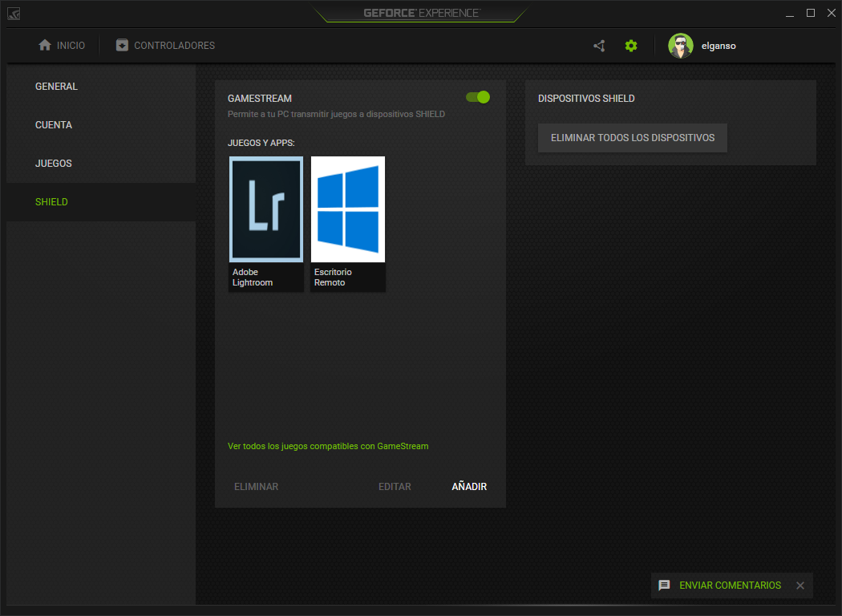The width and height of the screenshot is (842, 616).
Task: Select the Escritorio Remoto Windows thumbnail
Action: click(x=348, y=209)
